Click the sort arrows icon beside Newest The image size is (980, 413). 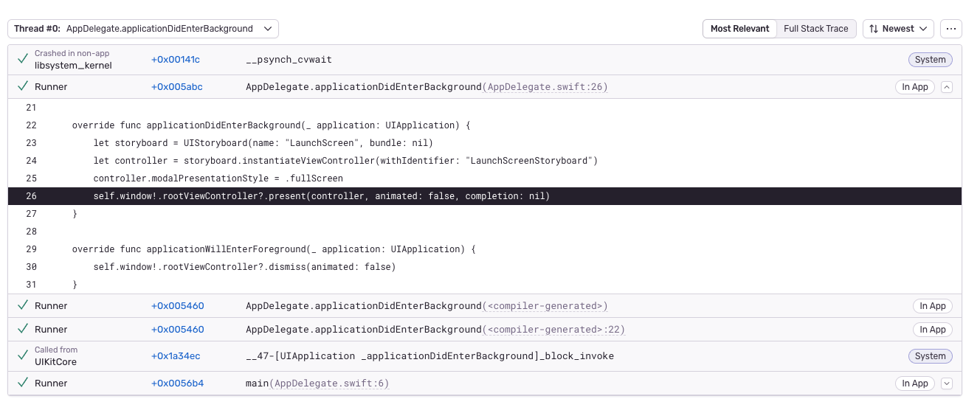(874, 29)
